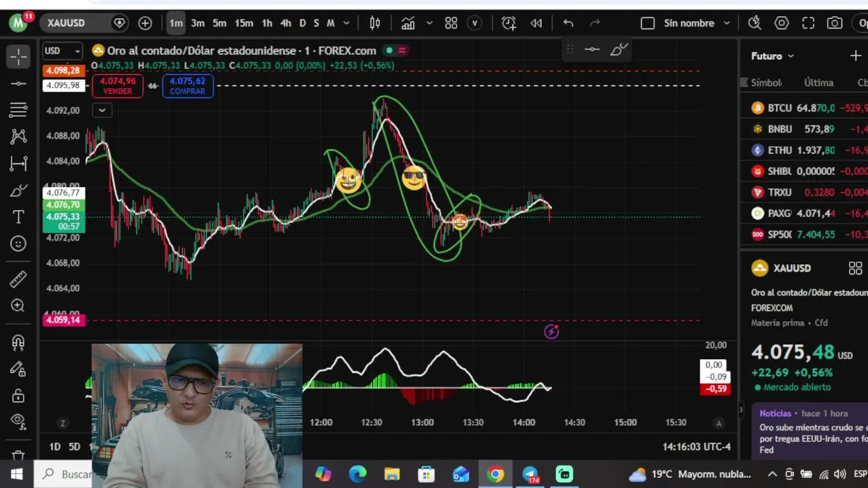This screenshot has height=488, width=868.
Task: Take a chart snapshot with camera icon
Action: pos(835,23)
